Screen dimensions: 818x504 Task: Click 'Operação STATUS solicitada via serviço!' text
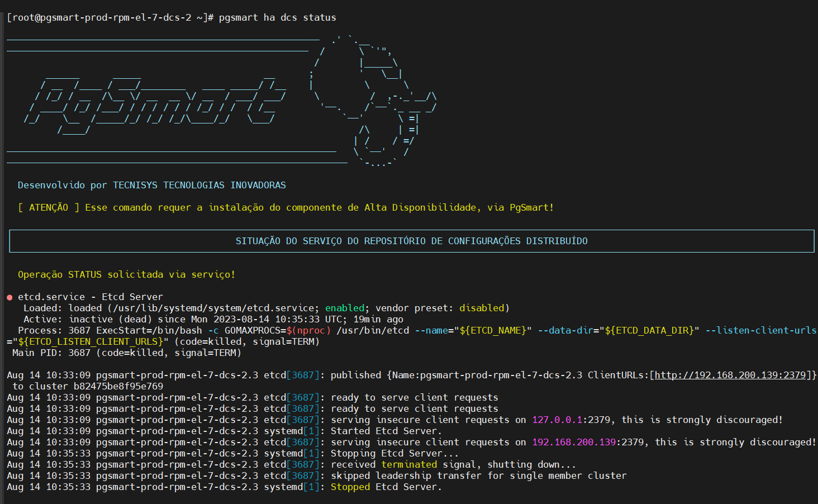point(126,274)
